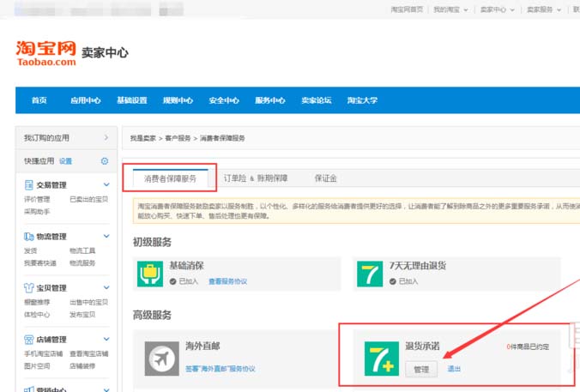Click the 宝贝管理 shirt icon
Screen dimensions: 580x392
click(x=29, y=287)
